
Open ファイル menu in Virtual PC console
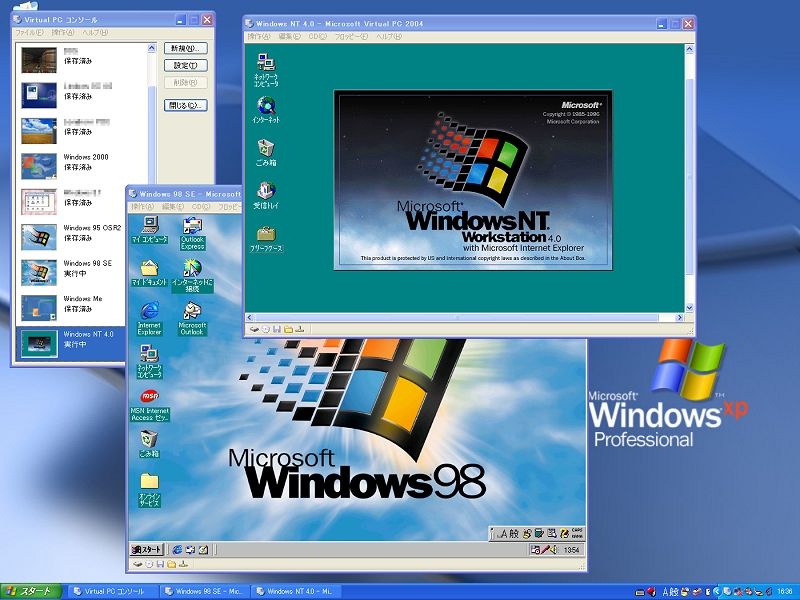point(29,32)
